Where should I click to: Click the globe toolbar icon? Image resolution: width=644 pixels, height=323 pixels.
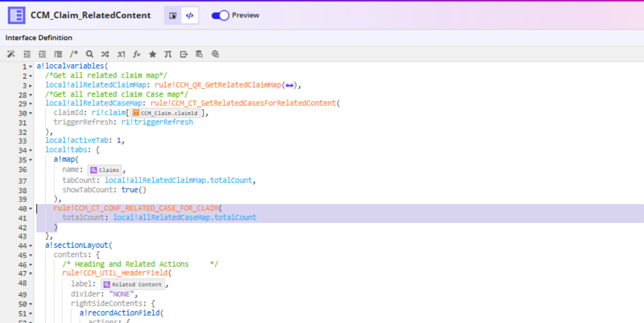215,54
